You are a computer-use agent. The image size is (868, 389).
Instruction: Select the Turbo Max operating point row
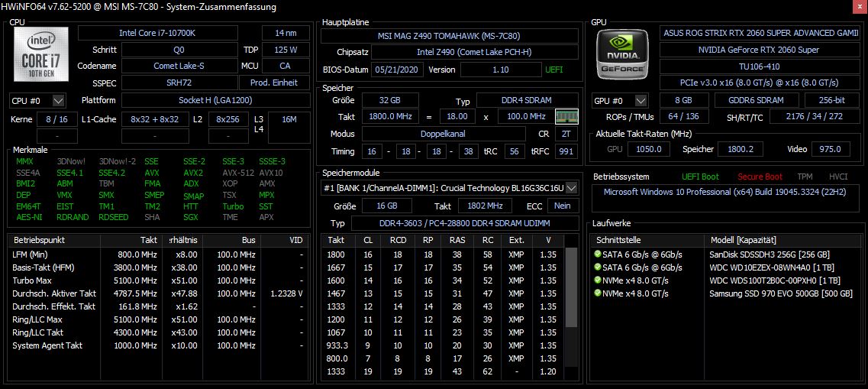coord(160,280)
